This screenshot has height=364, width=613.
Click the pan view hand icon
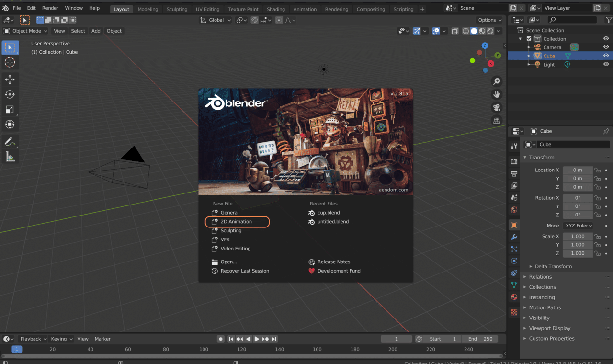click(x=497, y=94)
